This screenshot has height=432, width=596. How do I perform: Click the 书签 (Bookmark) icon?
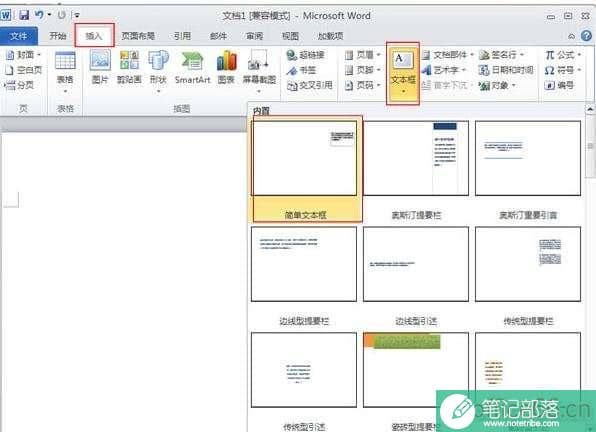(x=301, y=70)
